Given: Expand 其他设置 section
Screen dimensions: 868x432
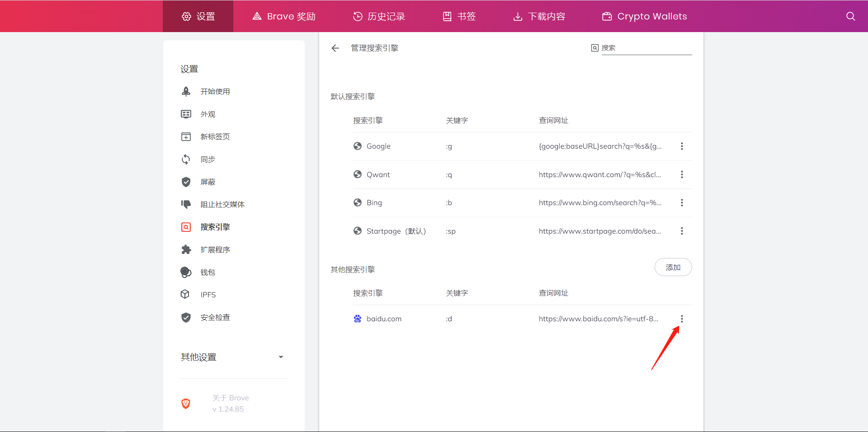Looking at the screenshot, I should (x=234, y=357).
